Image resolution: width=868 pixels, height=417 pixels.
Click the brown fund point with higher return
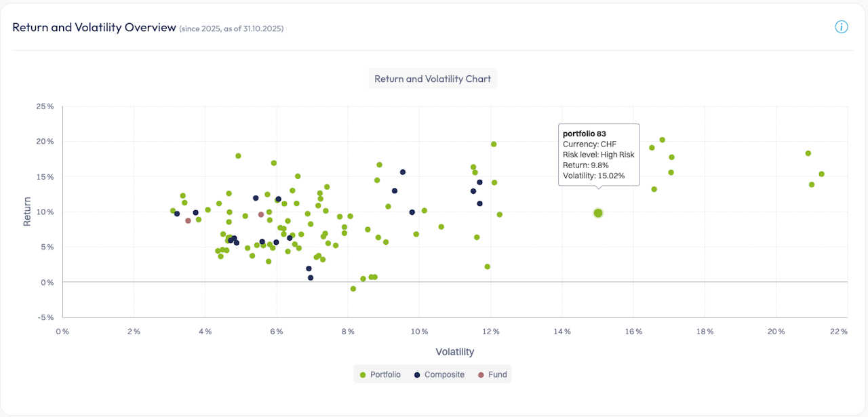(x=261, y=214)
